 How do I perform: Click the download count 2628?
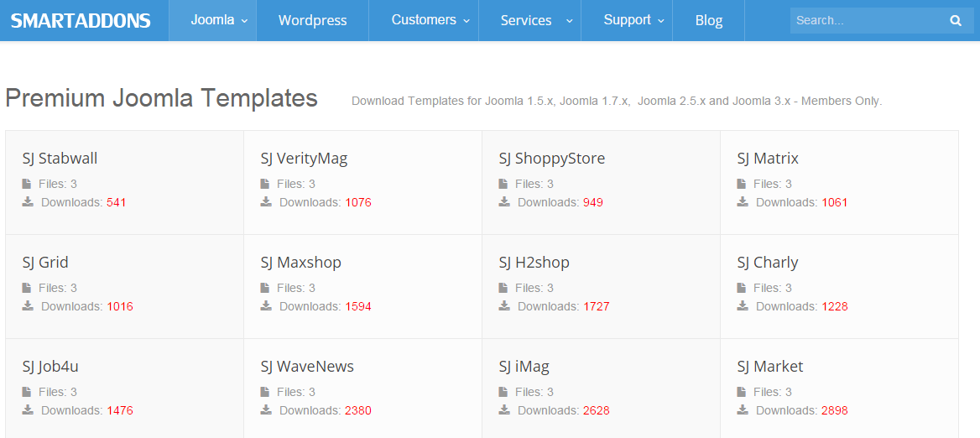(x=597, y=410)
